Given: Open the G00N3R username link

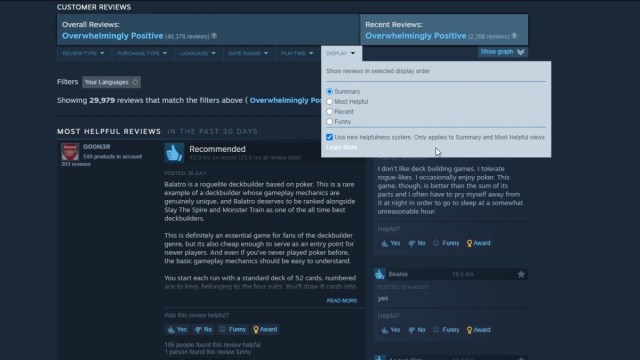Looking at the screenshot, I should coord(97,147).
